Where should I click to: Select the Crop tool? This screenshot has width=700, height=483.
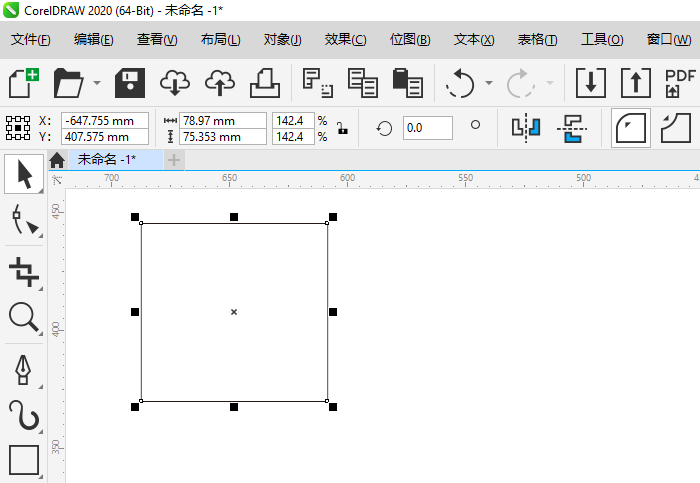point(24,270)
